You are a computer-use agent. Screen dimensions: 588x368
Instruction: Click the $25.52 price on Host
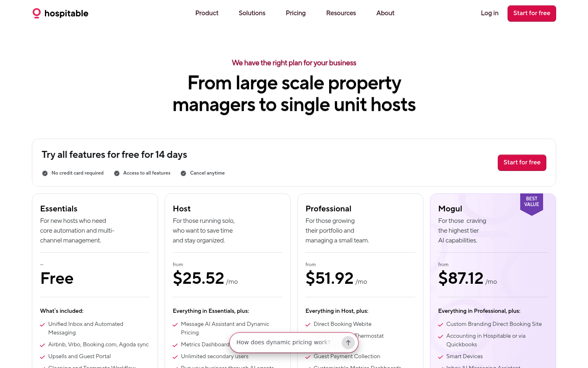198,278
